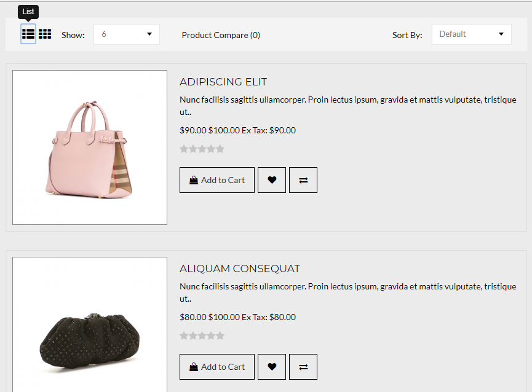Open Product Compare (0) link
532x392 pixels.
click(x=221, y=35)
